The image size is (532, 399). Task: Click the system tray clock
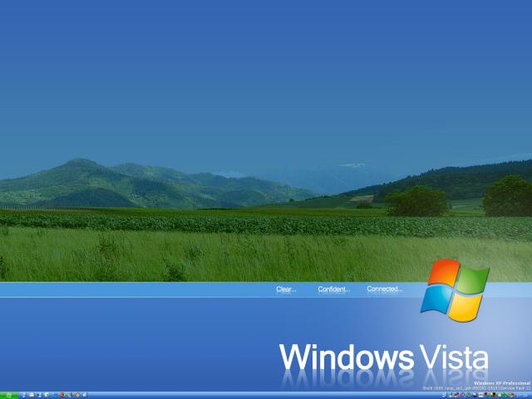[521, 396]
